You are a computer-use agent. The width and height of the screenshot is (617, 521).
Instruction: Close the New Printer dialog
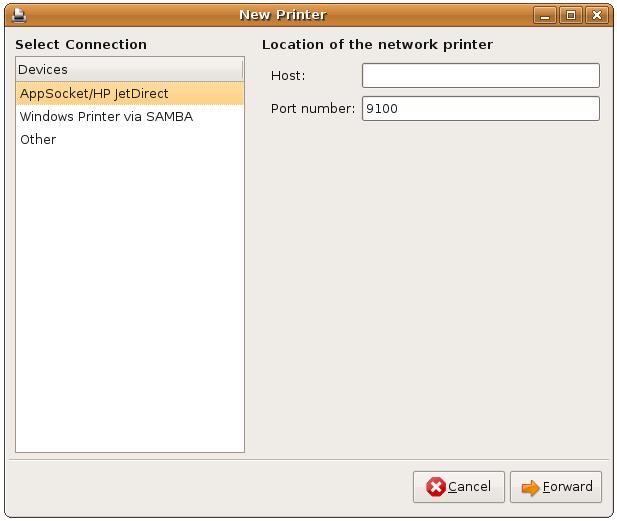[596, 15]
